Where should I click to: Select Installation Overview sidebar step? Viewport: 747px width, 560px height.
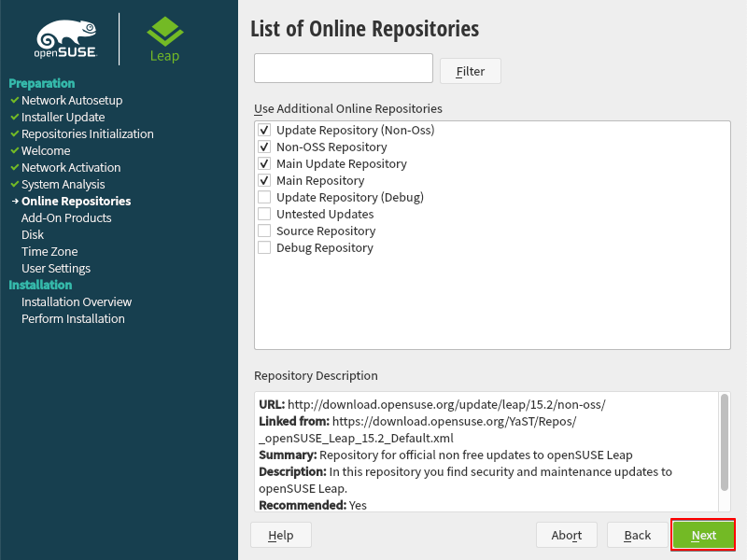coord(77,301)
